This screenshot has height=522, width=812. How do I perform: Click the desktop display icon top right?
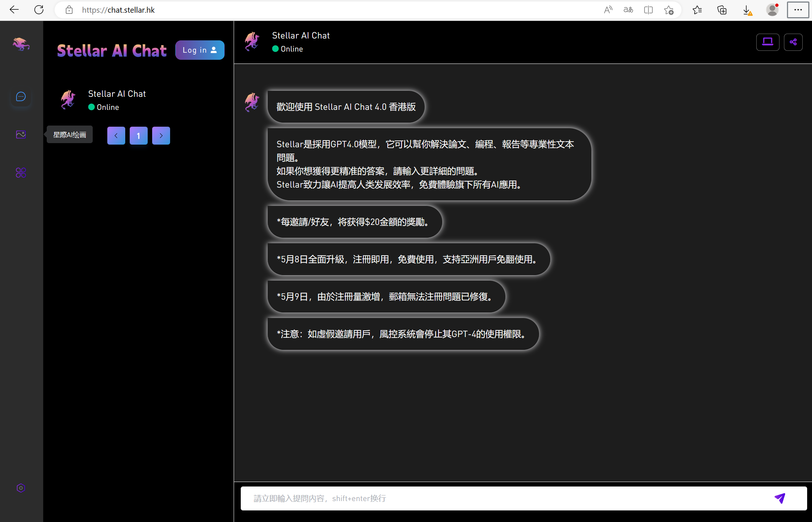(768, 42)
